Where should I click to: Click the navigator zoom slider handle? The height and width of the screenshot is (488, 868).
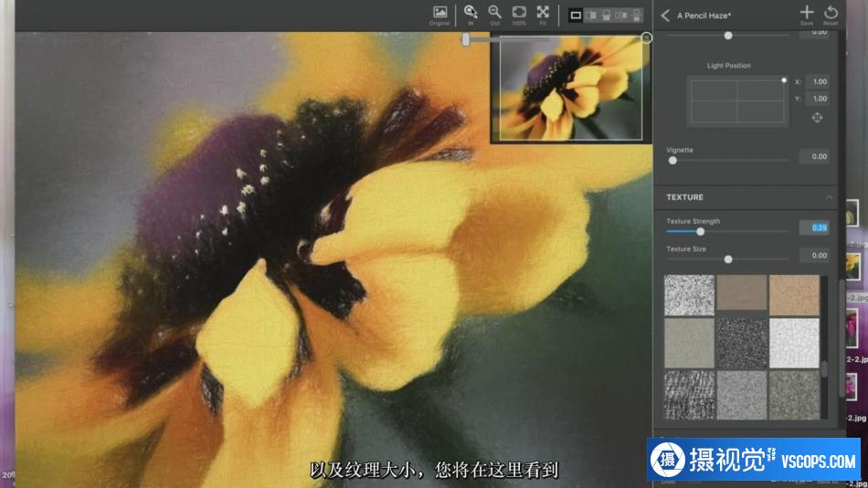(x=466, y=38)
